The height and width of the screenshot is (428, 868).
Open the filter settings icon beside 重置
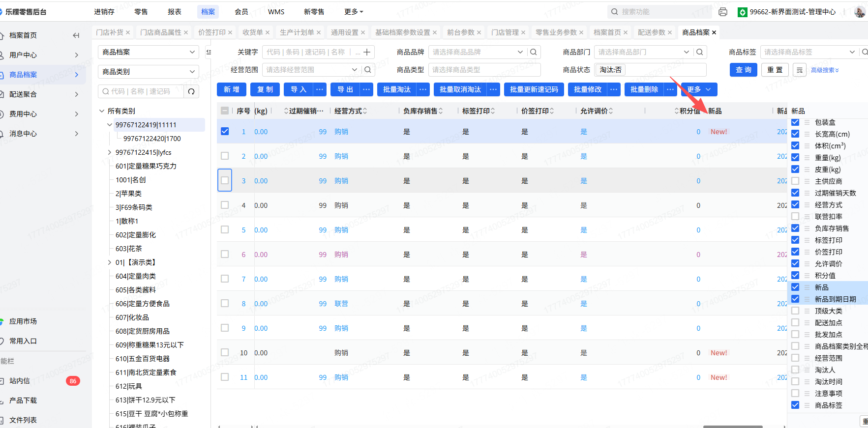800,70
